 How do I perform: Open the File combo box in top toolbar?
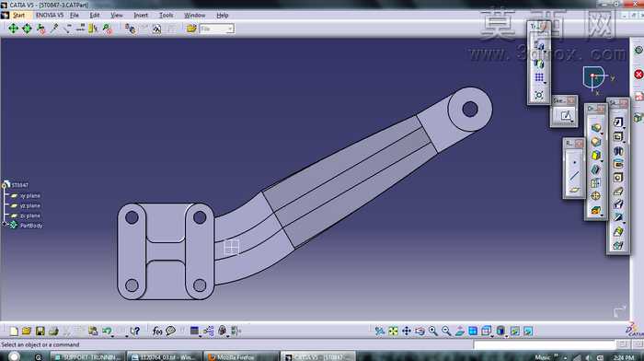[x=217, y=29]
